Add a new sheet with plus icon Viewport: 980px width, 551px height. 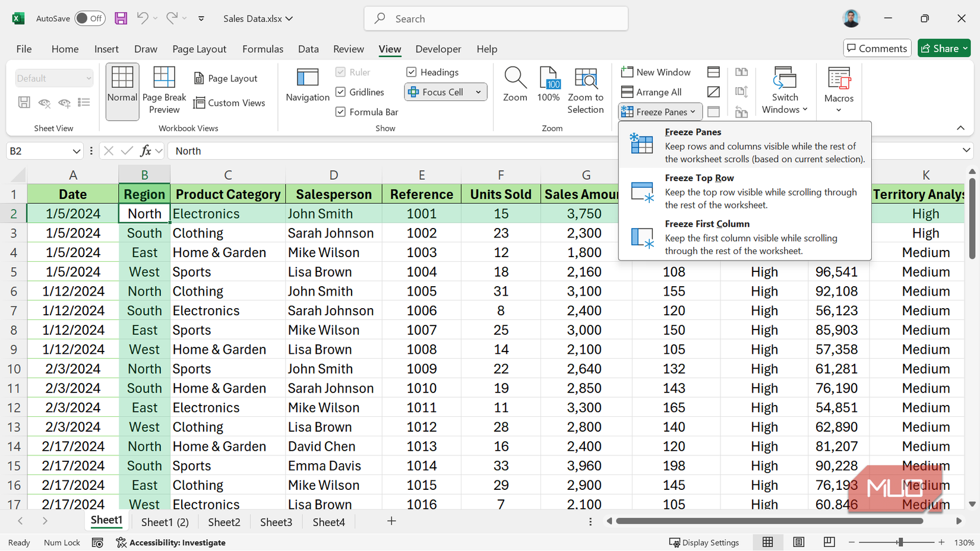click(x=391, y=521)
